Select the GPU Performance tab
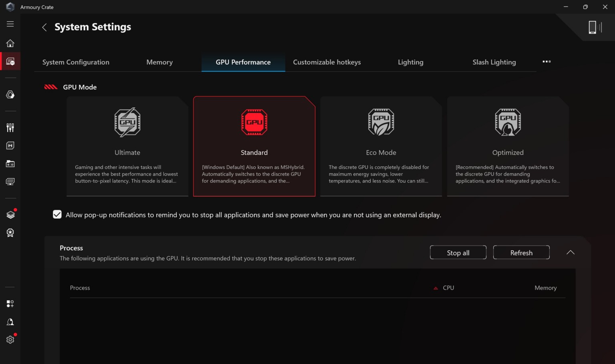This screenshot has width=615, height=364. [243, 62]
